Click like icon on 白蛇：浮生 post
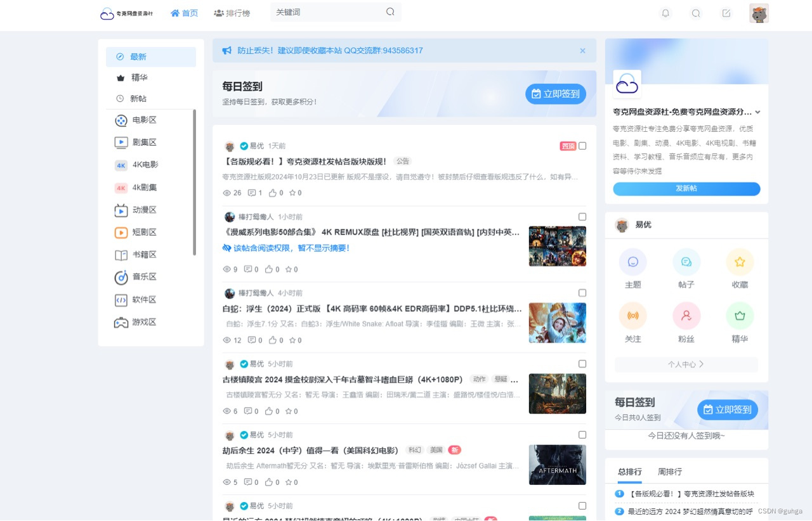The height and width of the screenshot is (521, 812). [273, 340]
